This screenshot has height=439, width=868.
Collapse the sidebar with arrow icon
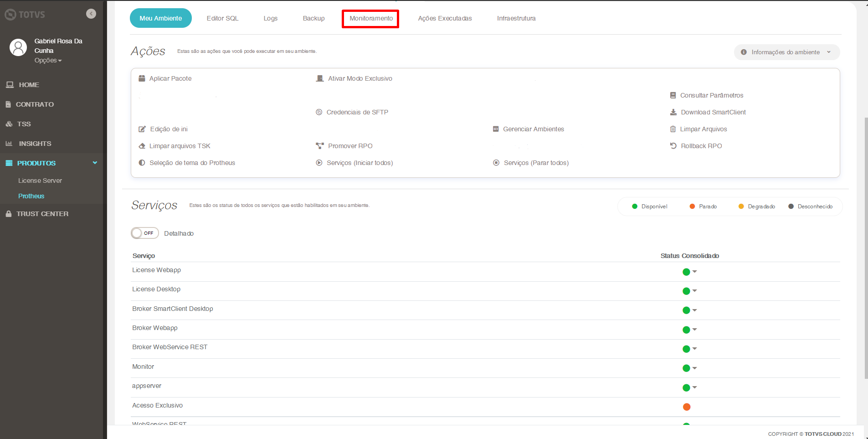tap(91, 14)
